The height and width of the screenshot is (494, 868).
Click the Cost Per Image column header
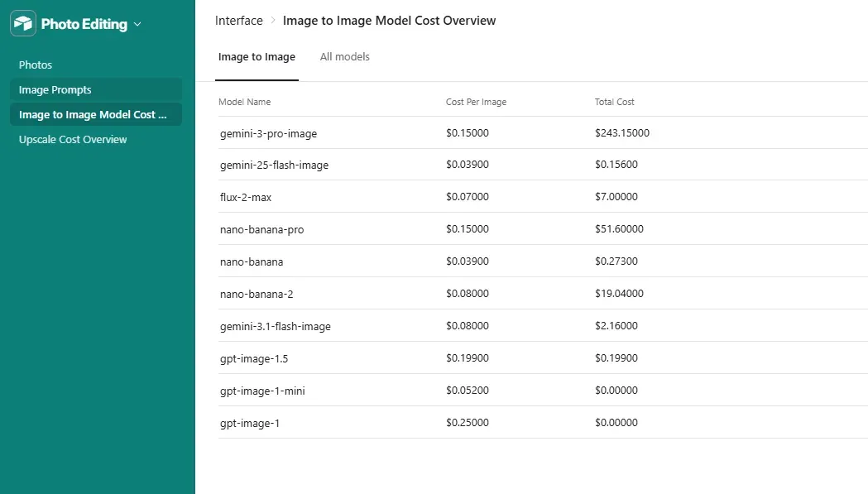click(x=476, y=102)
